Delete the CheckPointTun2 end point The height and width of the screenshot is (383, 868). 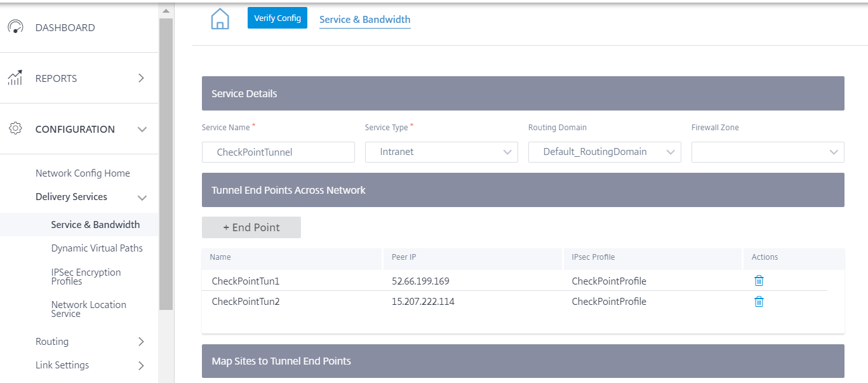click(759, 302)
